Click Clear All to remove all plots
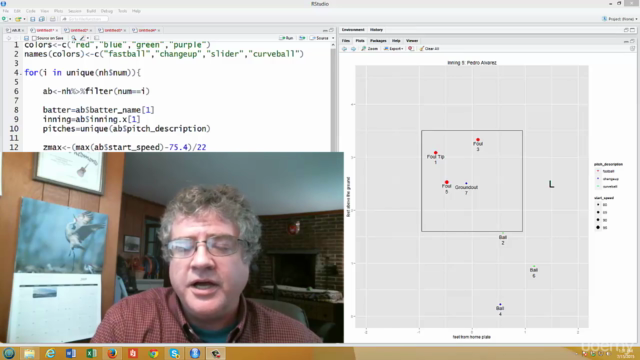 pos(429,49)
